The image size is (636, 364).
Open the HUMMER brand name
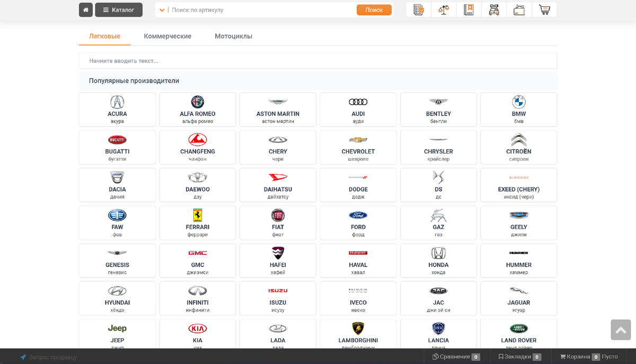(x=519, y=265)
